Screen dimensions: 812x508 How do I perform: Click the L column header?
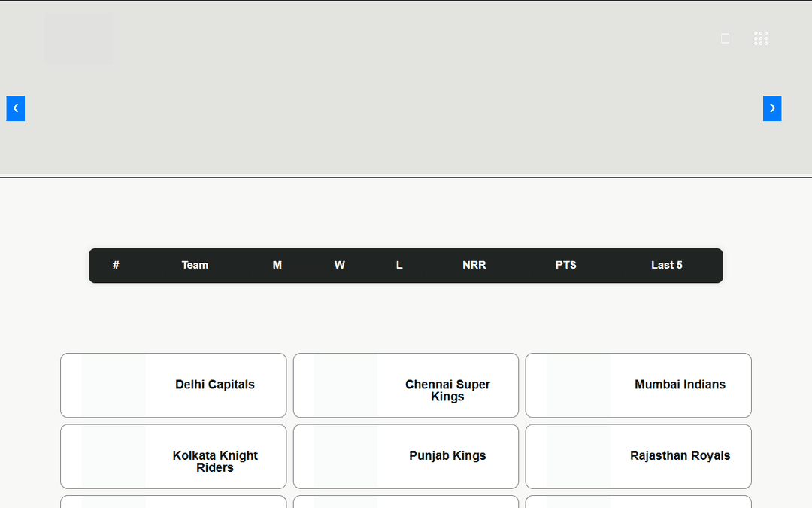(x=399, y=265)
